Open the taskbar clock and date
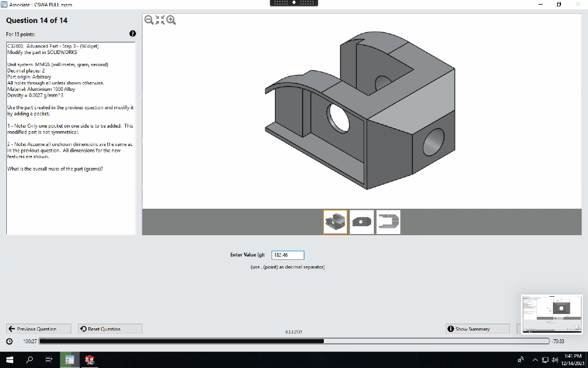Screen dimensions: 588x368 [572, 360]
